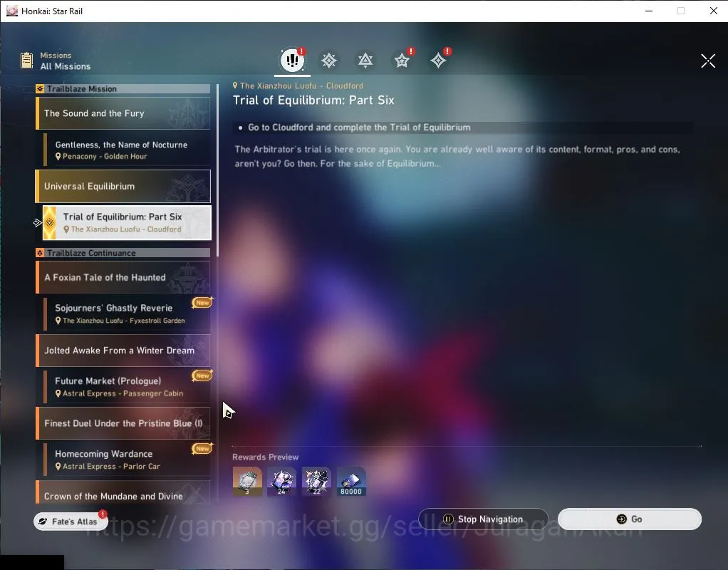Switch to the Trailblaze Continuance filter tab
Screen dimensions: 728x570
[365, 61]
